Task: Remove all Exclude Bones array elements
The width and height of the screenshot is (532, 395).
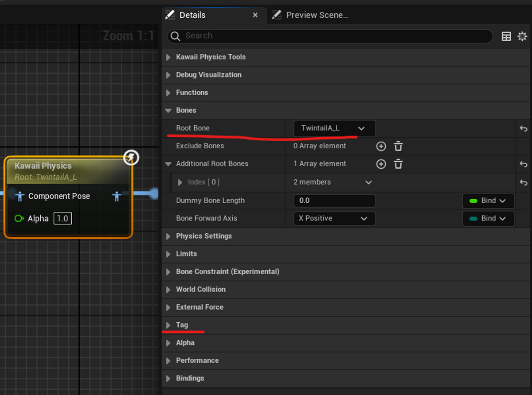Action: pyautogui.click(x=398, y=146)
